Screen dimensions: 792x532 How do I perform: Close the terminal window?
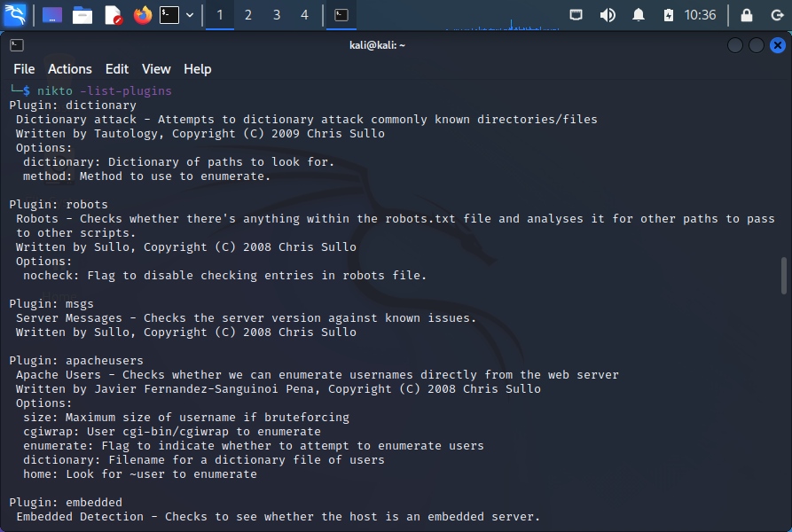778,45
